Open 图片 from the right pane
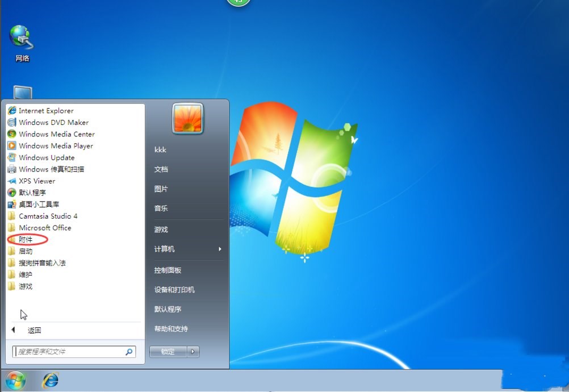The height and width of the screenshot is (392, 569). tap(161, 189)
